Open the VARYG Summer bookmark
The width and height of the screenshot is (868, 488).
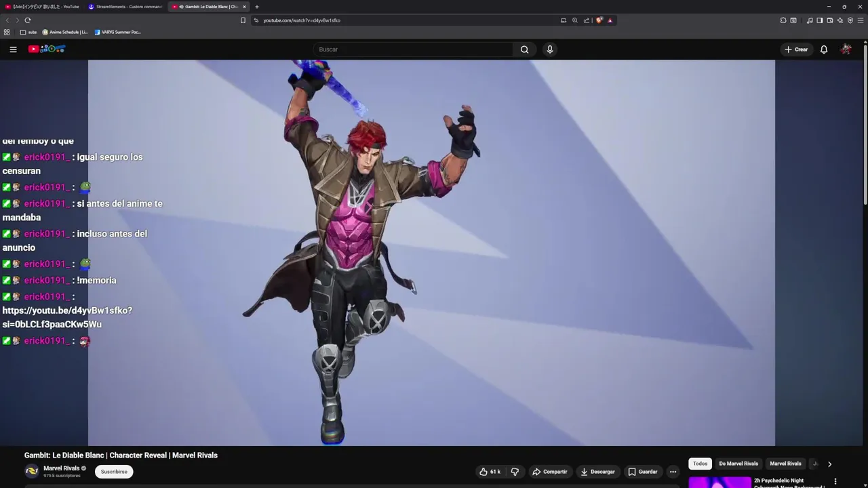pyautogui.click(x=118, y=32)
